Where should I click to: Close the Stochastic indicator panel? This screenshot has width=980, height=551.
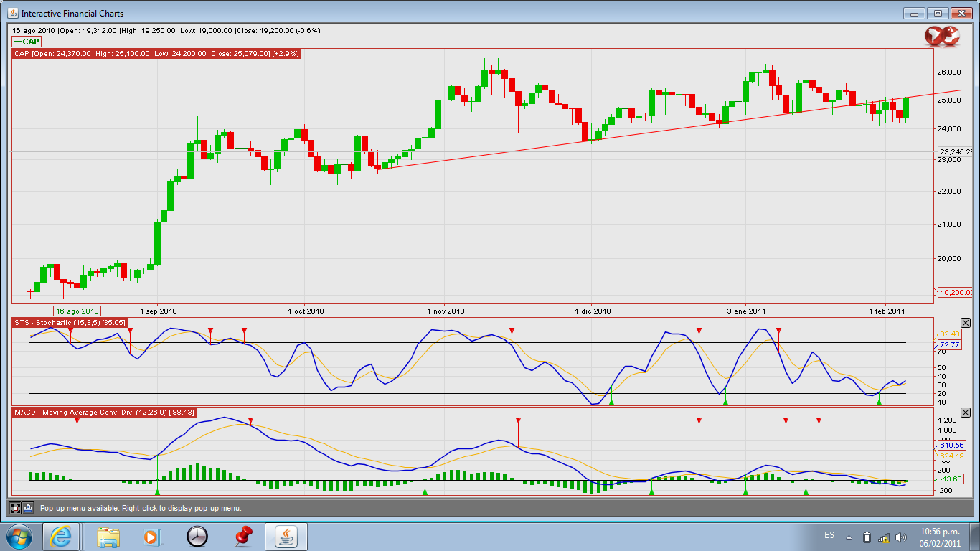tap(965, 323)
